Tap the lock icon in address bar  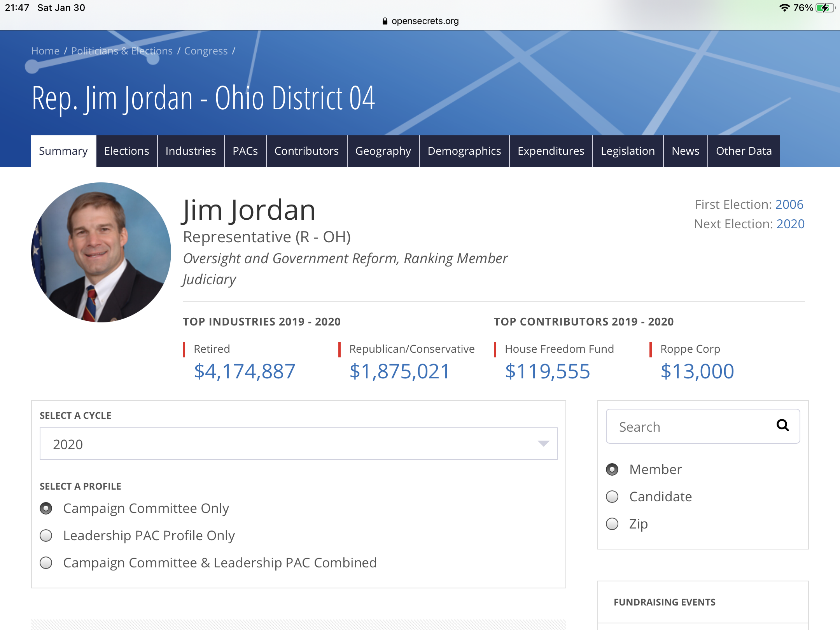point(385,21)
